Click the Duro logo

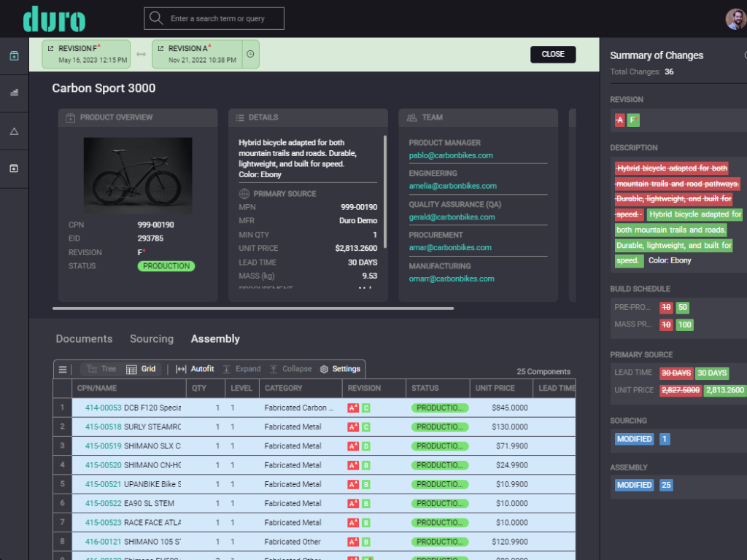(54, 19)
